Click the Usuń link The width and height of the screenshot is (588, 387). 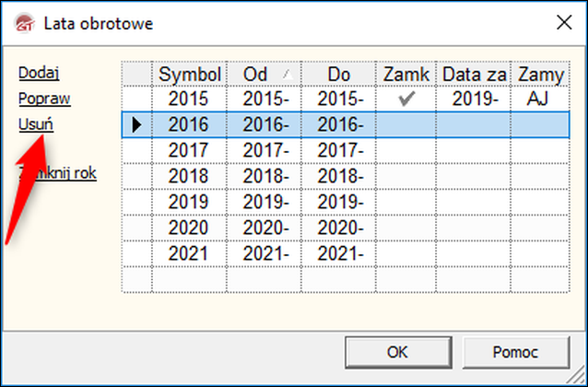pyautogui.click(x=36, y=123)
